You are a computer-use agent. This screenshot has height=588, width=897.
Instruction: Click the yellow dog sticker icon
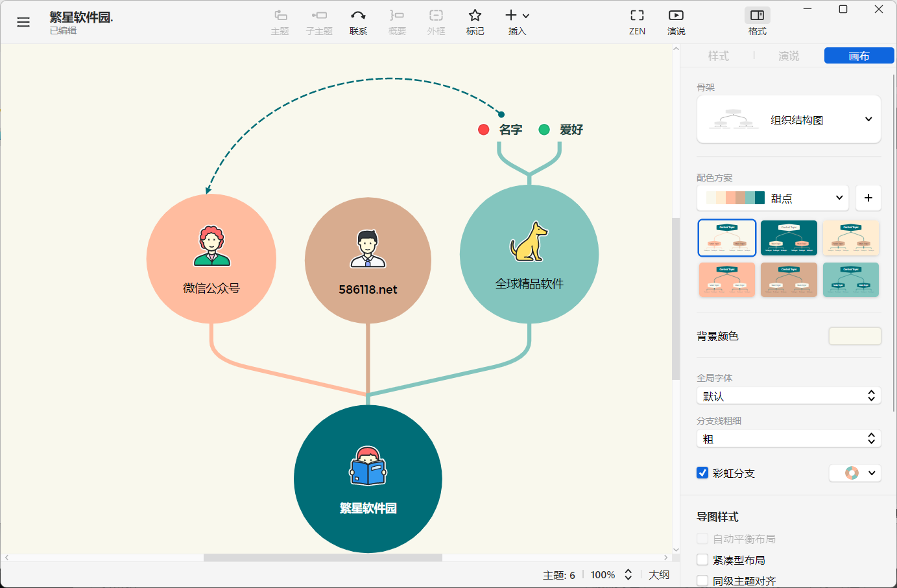(x=529, y=242)
